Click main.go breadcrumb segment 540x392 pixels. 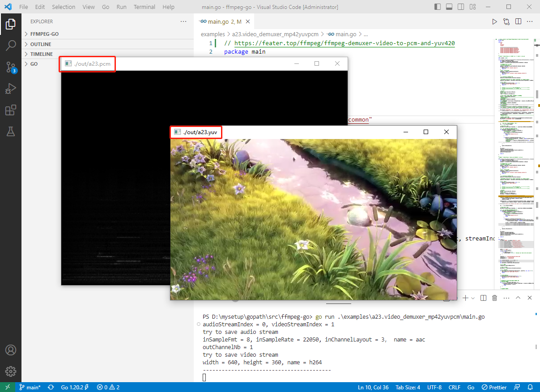pyautogui.click(x=342, y=34)
